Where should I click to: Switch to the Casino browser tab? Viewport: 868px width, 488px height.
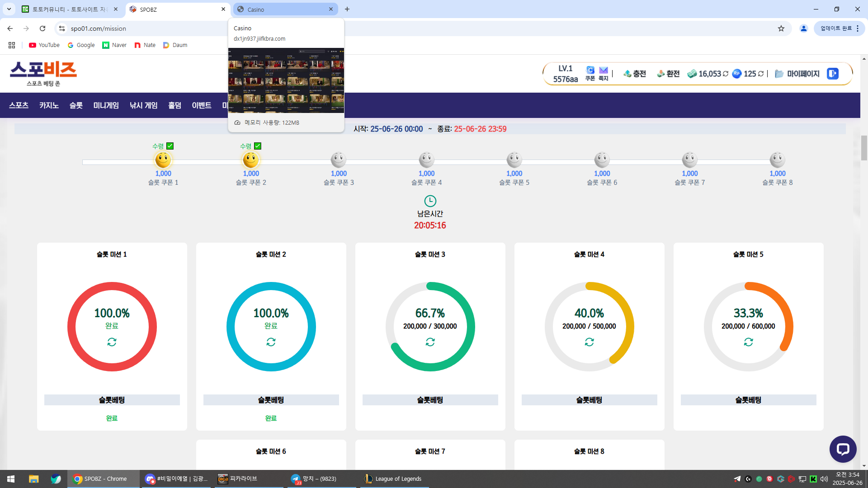[x=286, y=9]
